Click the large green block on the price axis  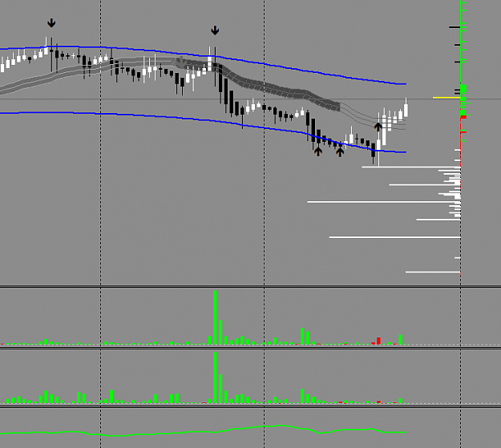click(463, 89)
